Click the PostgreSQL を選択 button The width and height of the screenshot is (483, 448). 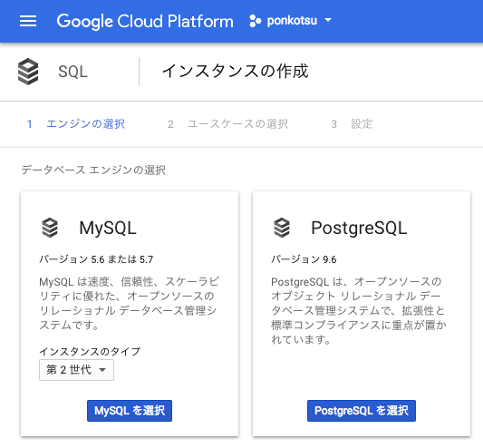click(x=362, y=411)
